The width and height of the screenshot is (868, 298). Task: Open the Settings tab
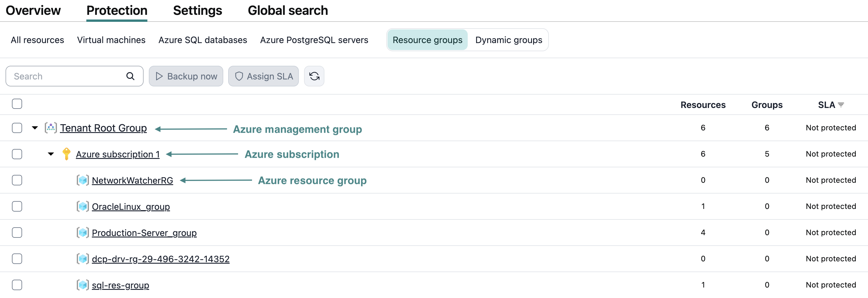197,10
